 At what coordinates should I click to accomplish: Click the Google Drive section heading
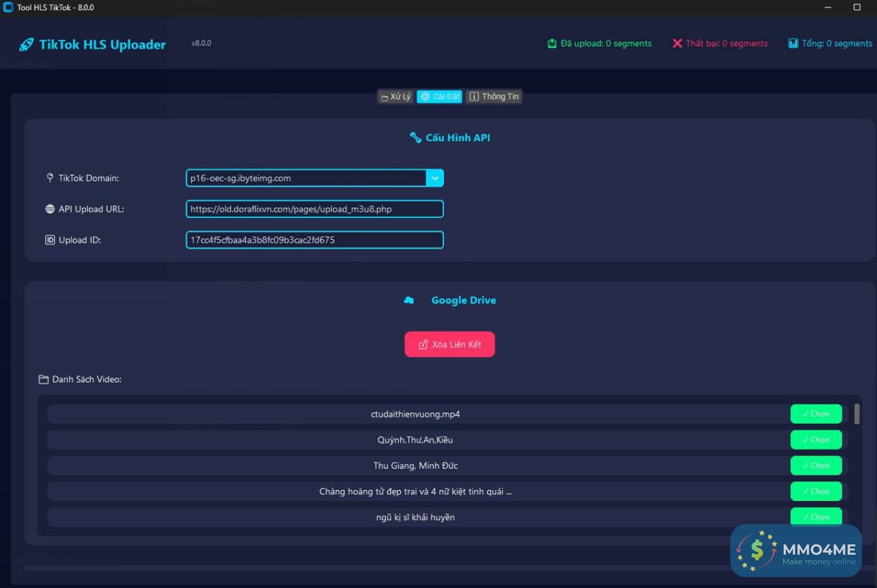pyautogui.click(x=464, y=300)
